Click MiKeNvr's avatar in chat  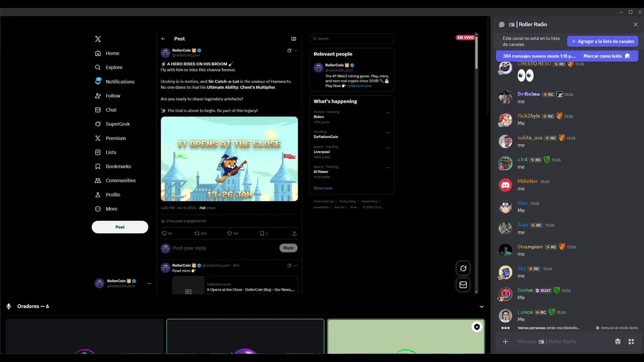505,185
